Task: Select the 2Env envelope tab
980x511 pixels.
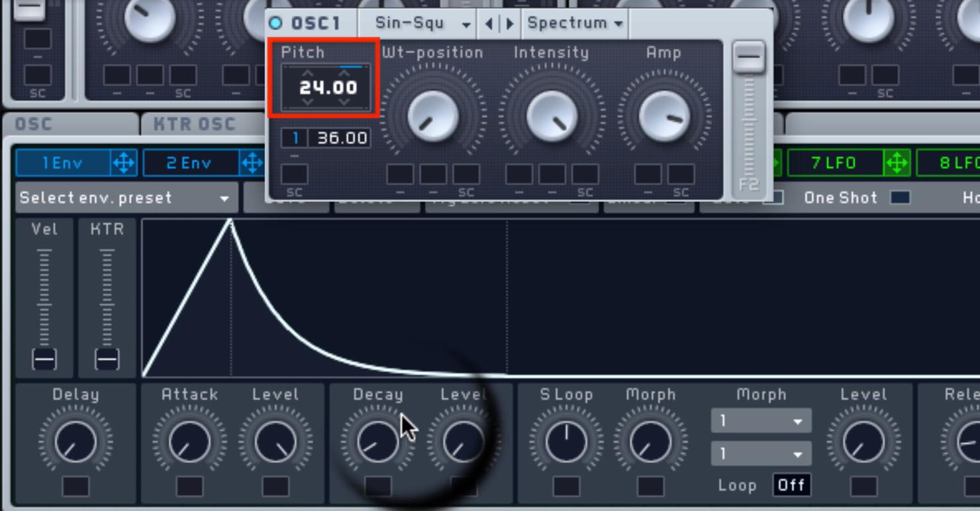Action: [190, 162]
